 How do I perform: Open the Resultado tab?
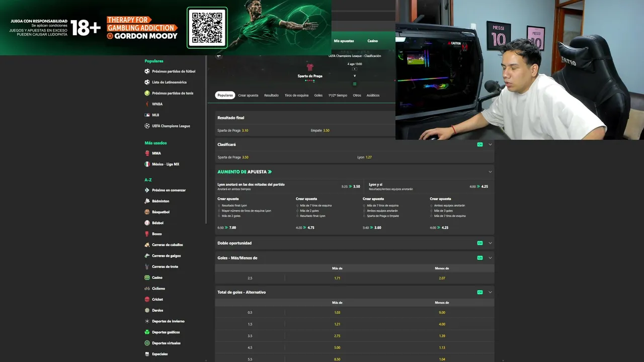[271, 96]
